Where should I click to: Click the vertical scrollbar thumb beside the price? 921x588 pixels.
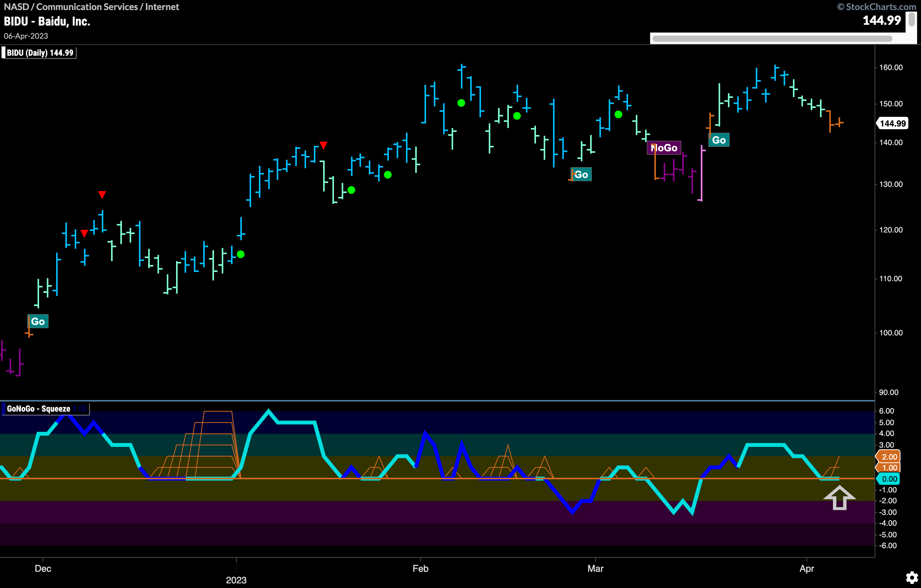coord(912,19)
